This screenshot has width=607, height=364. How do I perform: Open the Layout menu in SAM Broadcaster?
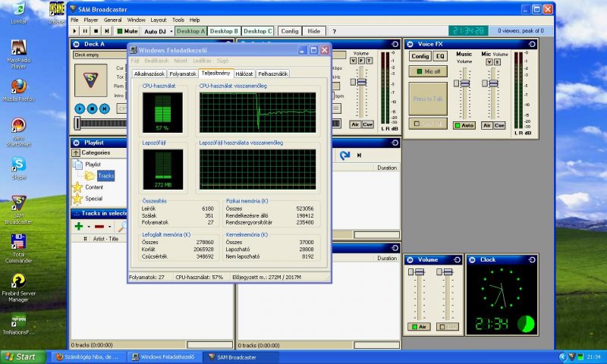click(x=158, y=20)
